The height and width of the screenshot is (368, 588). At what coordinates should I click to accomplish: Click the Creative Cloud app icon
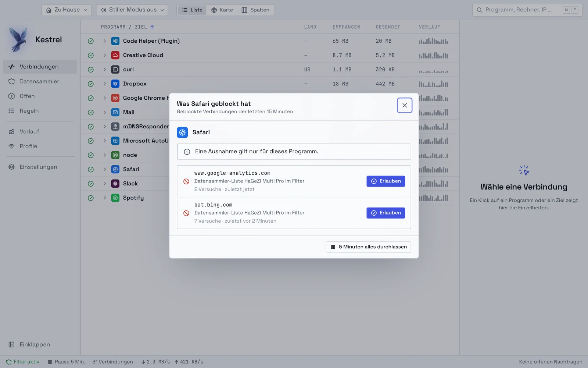point(115,55)
